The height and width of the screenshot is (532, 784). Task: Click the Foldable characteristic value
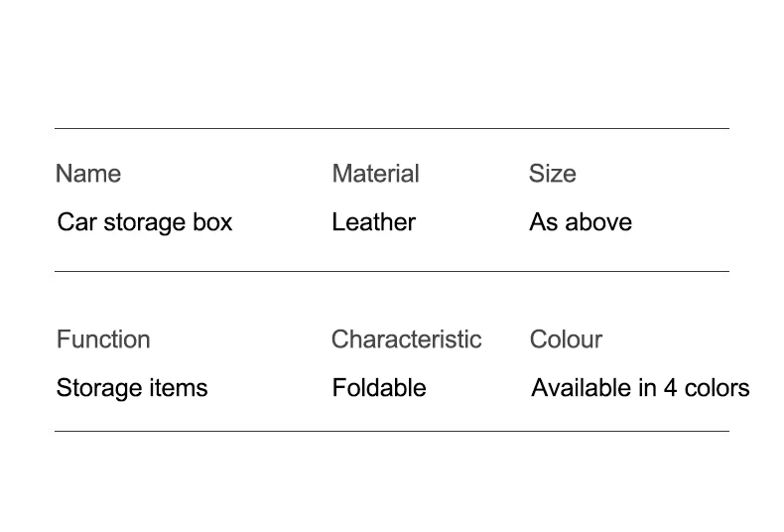(379, 388)
